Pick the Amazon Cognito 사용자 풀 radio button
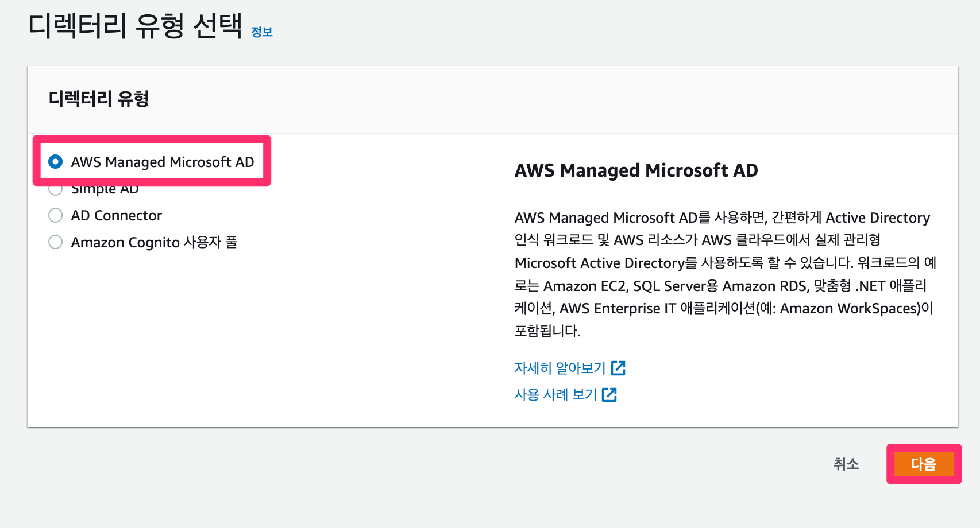980x528 pixels. (56, 242)
